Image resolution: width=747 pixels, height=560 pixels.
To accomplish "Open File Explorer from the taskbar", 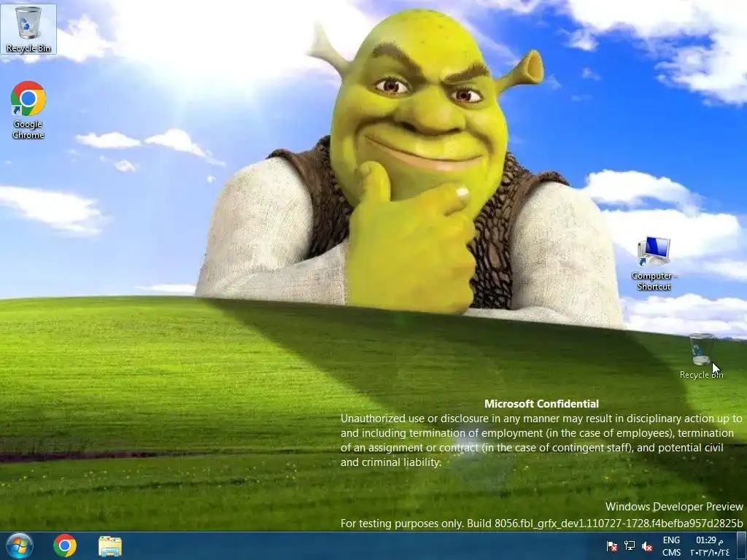I will point(110,546).
